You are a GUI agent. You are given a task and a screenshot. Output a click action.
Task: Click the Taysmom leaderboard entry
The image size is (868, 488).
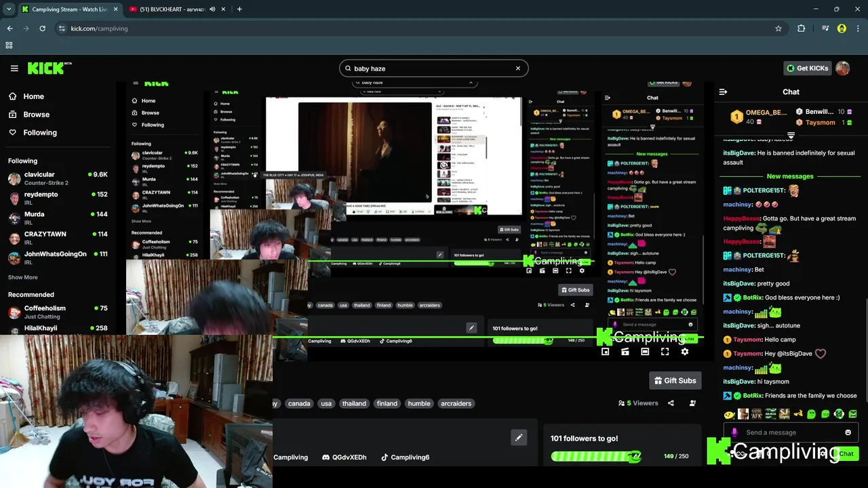pos(824,123)
